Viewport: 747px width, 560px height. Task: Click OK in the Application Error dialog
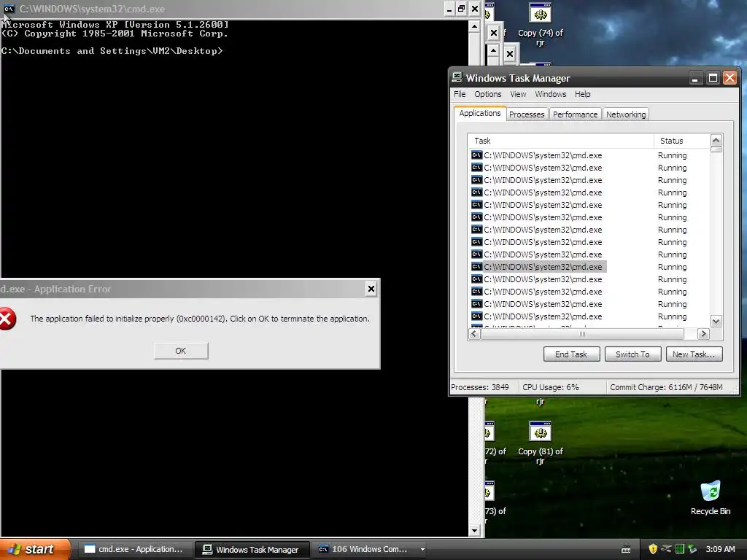[181, 351]
